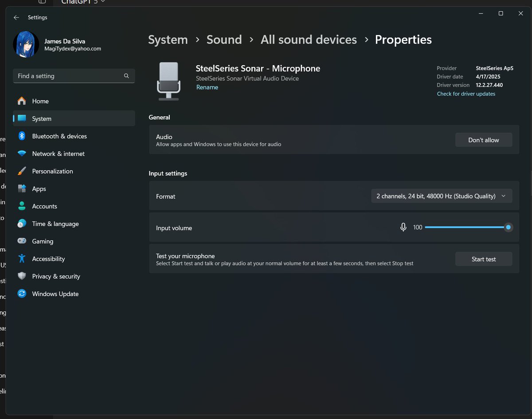Go to Sound breadcrumb
This screenshot has height=419, width=532.
[x=224, y=40]
